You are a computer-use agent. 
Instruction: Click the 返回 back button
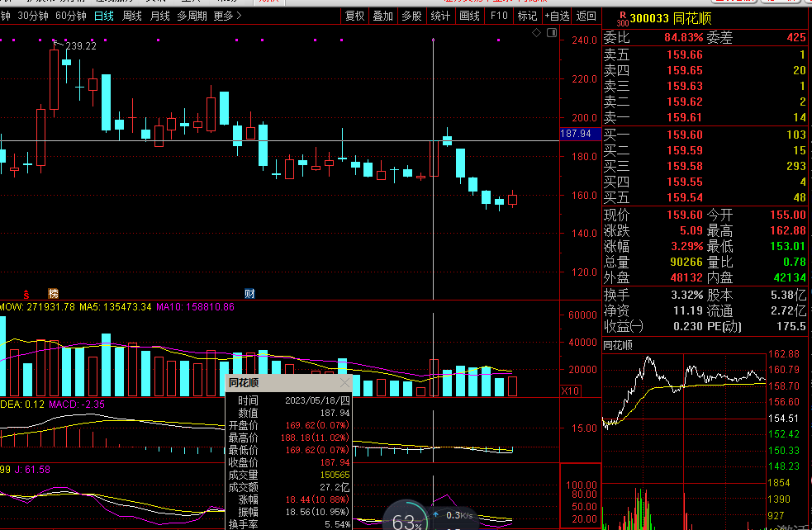(x=586, y=16)
